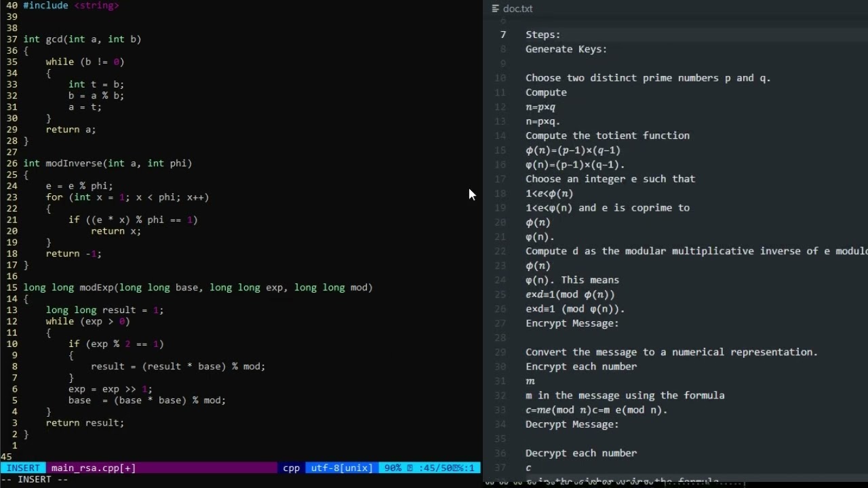This screenshot has height=488, width=868.
Task: Click main_rsa.cpp[+] filename in status line
Action: (x=94, y=468)
